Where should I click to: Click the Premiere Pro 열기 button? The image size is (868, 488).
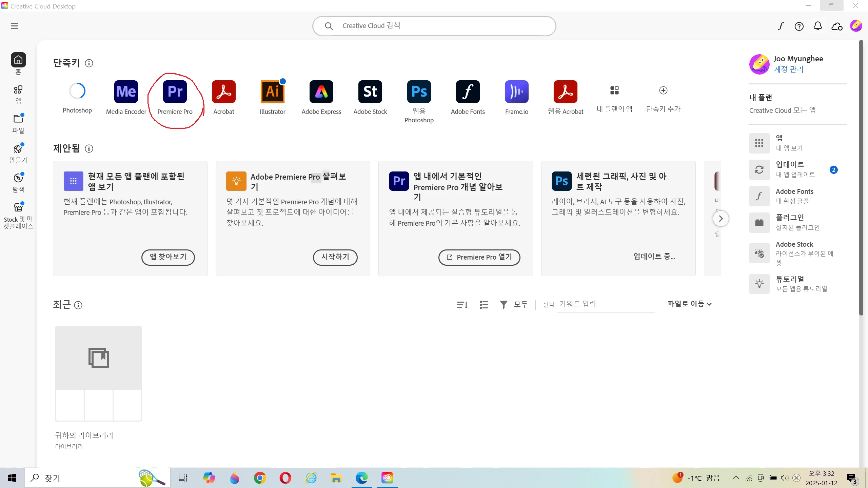pos(479,257)
